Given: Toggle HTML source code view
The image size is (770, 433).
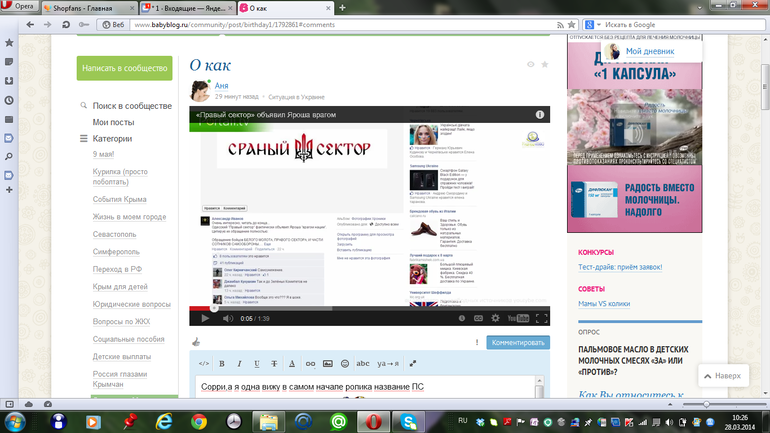Looking at the screenshot, I should (x=204, y=363).
